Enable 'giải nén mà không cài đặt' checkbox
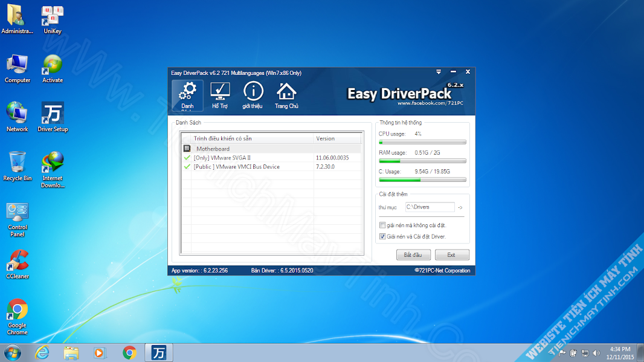 (x=382, y=225)
